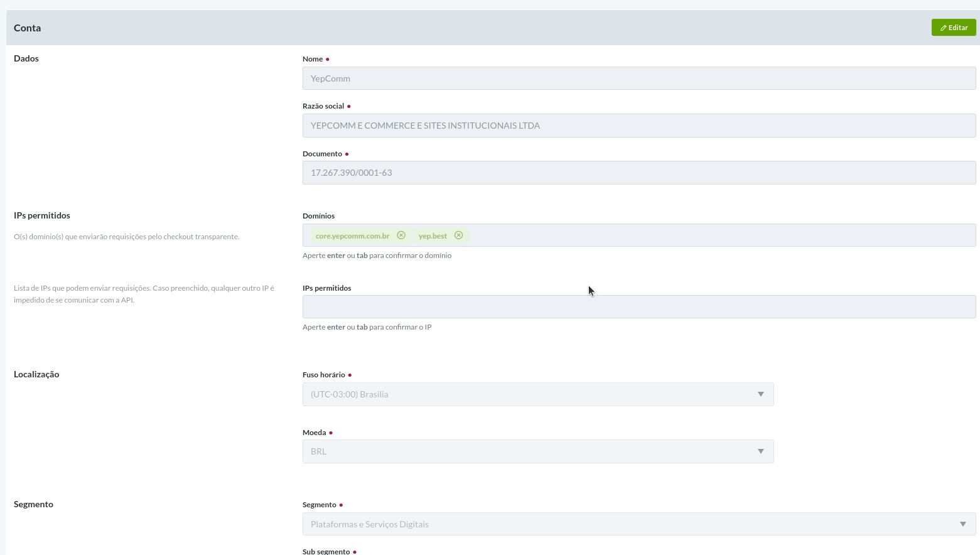Open the Segmento dropdown
This screenshot has width=980, height=555.
[x=639, y=524]
